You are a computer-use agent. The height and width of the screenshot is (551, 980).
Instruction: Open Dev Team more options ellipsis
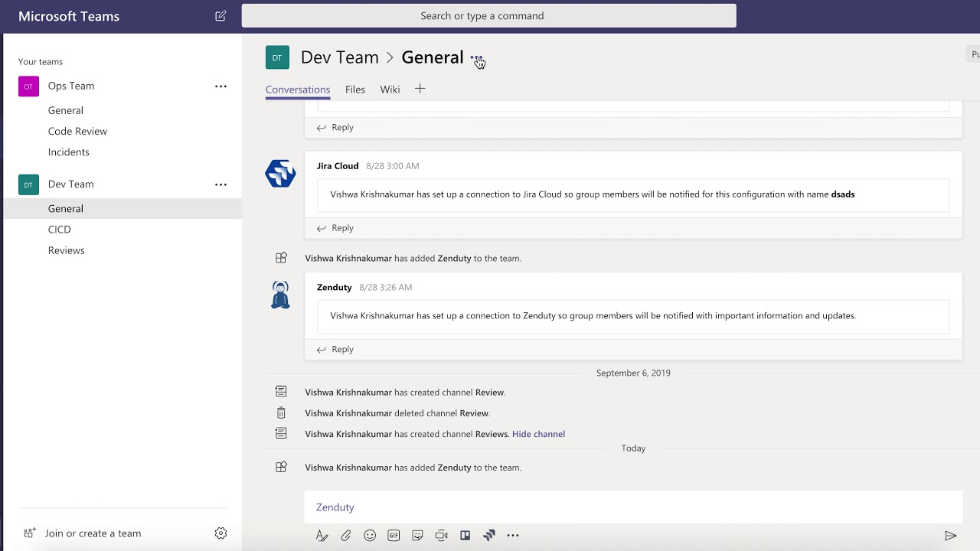(220, 184)
